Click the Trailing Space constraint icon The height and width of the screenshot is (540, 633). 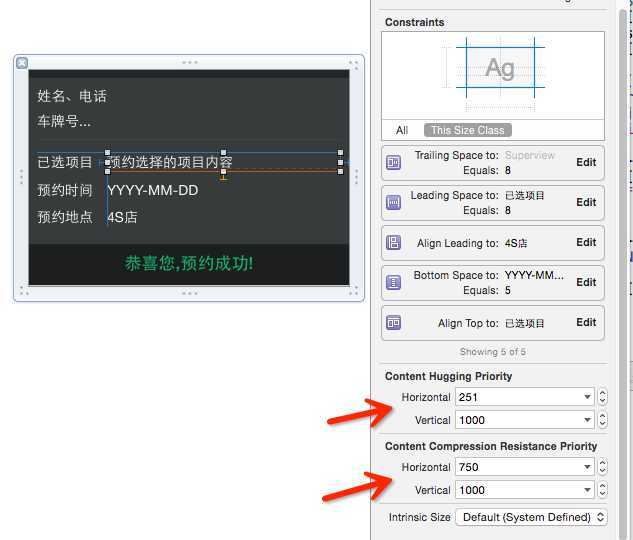pos(394,162)
